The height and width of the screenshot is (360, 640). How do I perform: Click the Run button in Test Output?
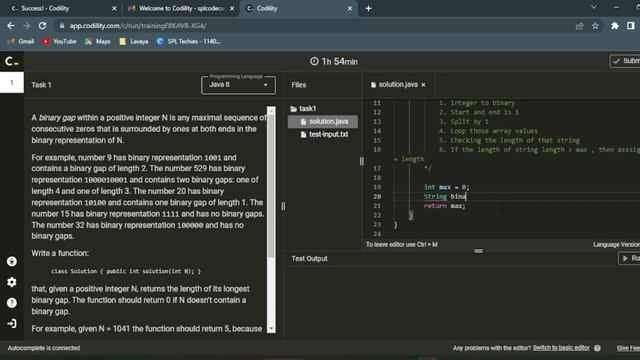click(x=629, y=258)
